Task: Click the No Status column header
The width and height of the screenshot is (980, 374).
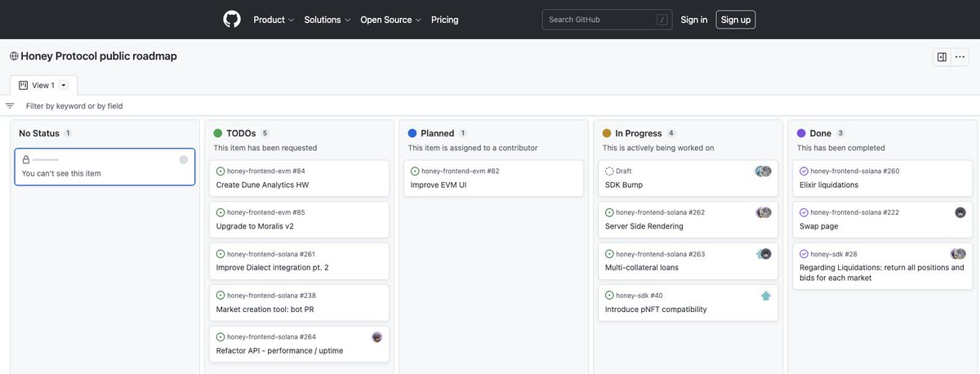Action: tap(39, 133)
